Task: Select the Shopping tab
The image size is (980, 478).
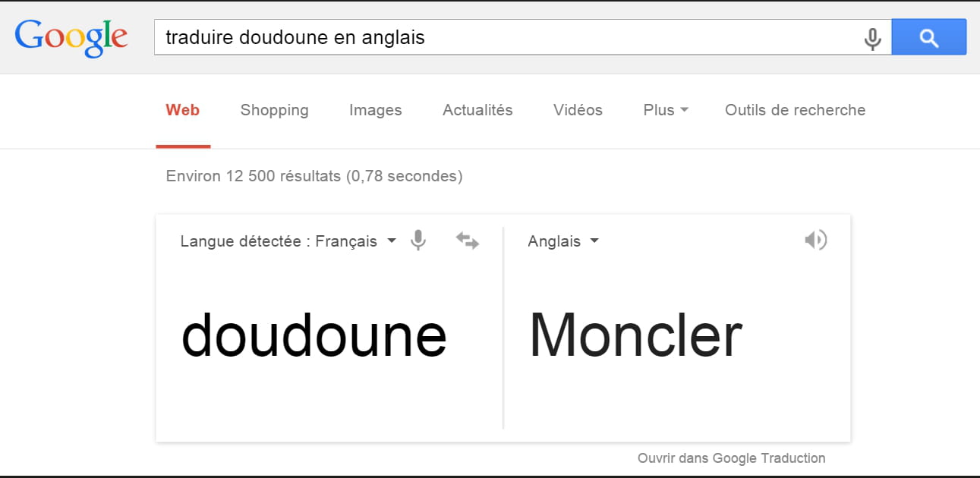Action: [x=274, y=110]
